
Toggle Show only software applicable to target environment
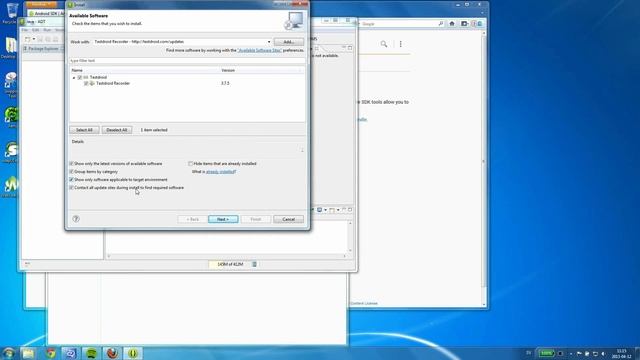pos(71,180)
